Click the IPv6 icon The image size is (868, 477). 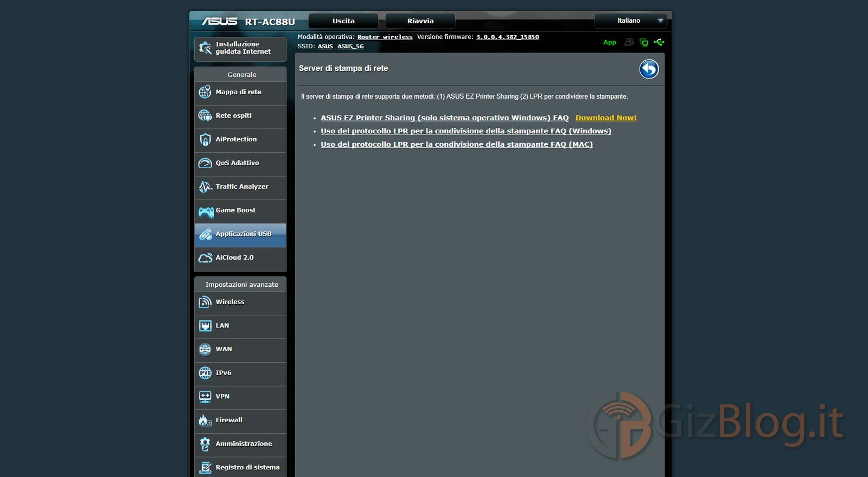pos(205,373)
